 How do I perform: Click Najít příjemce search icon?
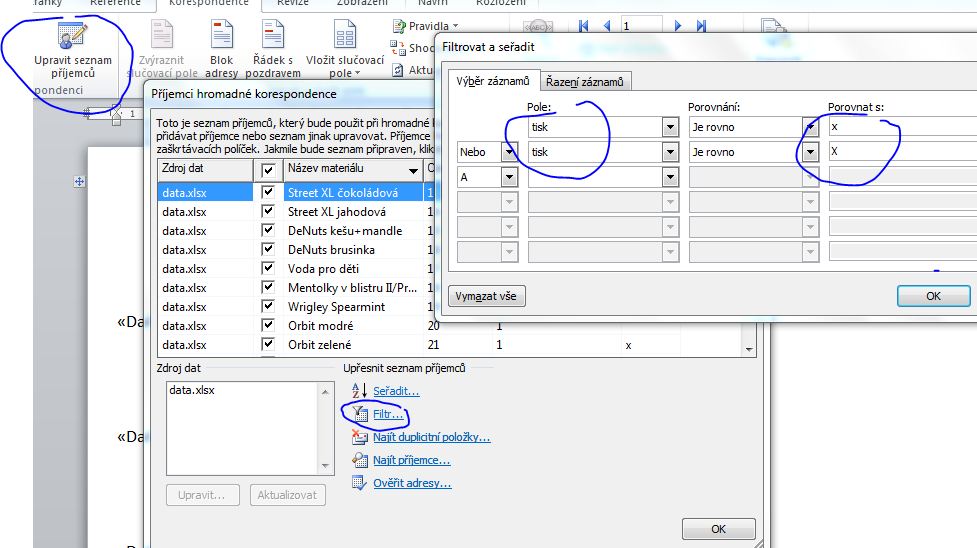358,460
